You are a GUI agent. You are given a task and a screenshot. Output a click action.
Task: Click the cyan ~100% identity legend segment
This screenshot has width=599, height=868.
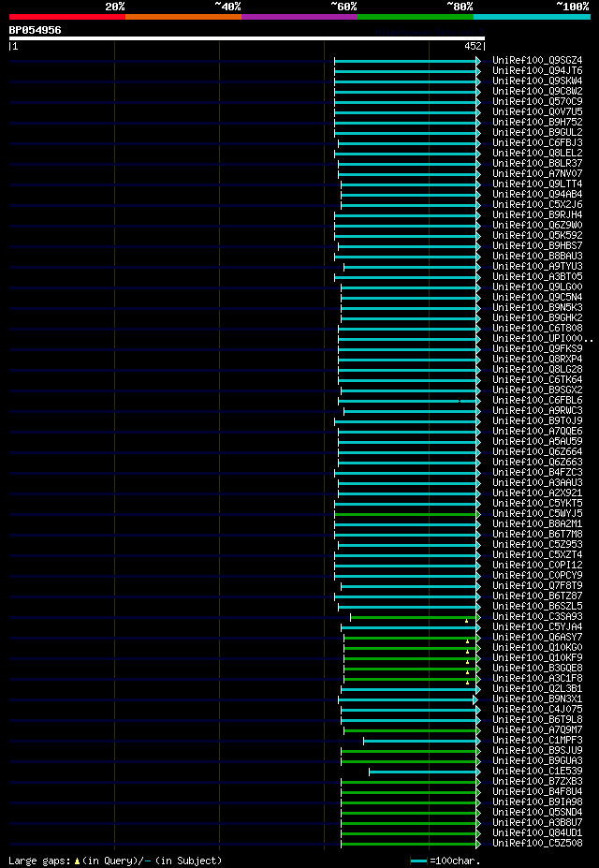point(532,17)
